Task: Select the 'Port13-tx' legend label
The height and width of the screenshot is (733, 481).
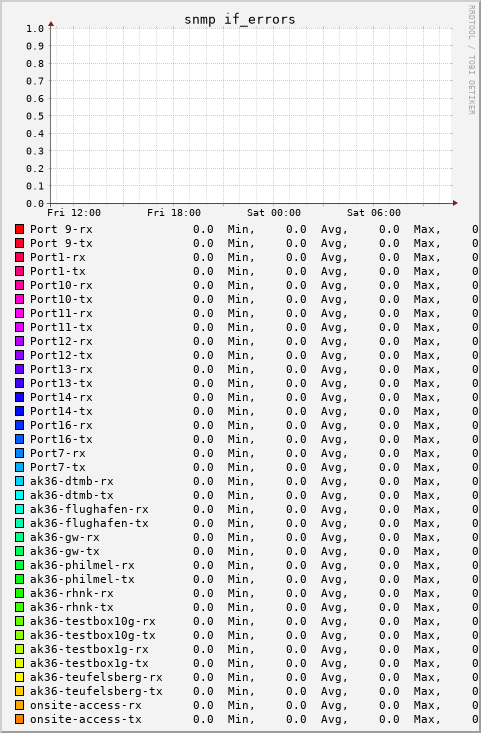Action: pyautogui.click(x=61, y=383)
